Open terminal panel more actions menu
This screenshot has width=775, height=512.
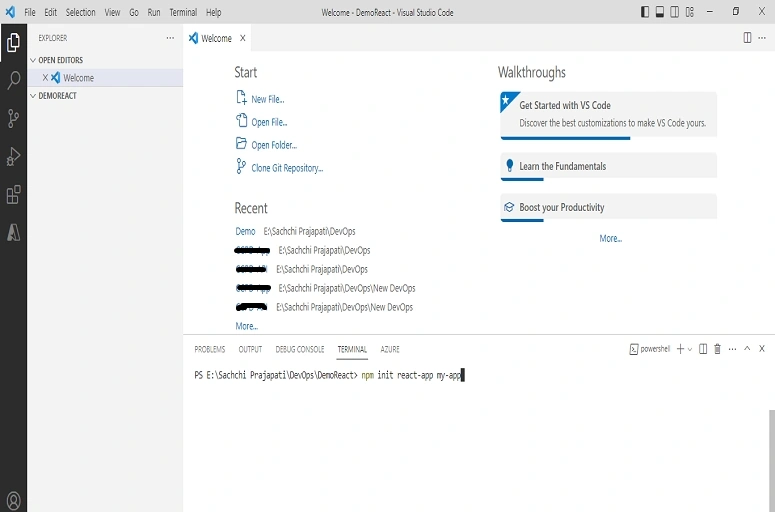point(732,349)
